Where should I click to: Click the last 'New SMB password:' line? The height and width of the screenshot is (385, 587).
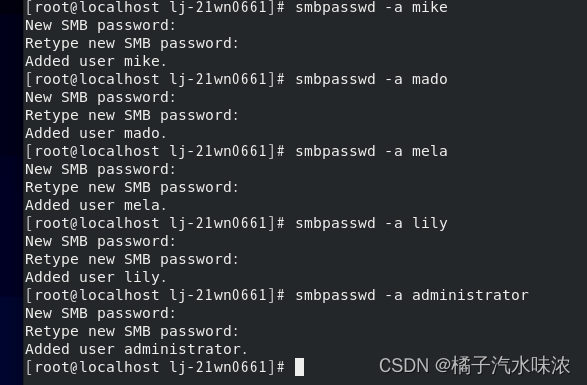coord(100,313)
